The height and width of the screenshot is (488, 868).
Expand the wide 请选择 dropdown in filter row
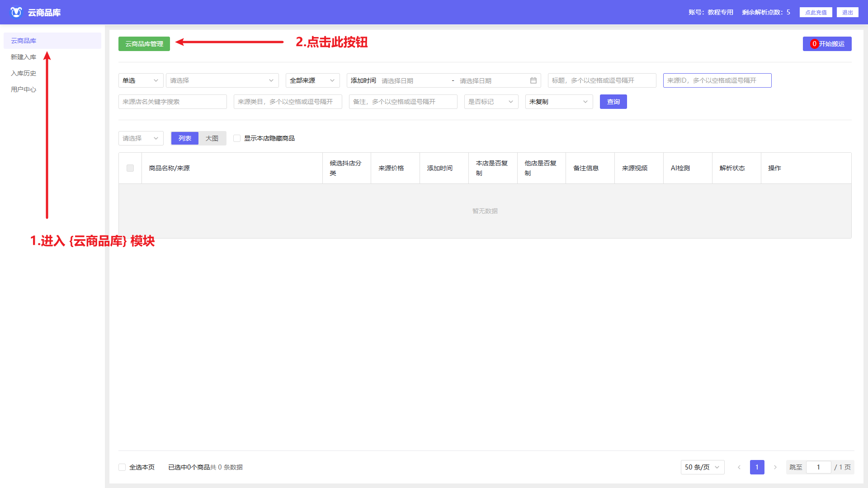(222, 80)
